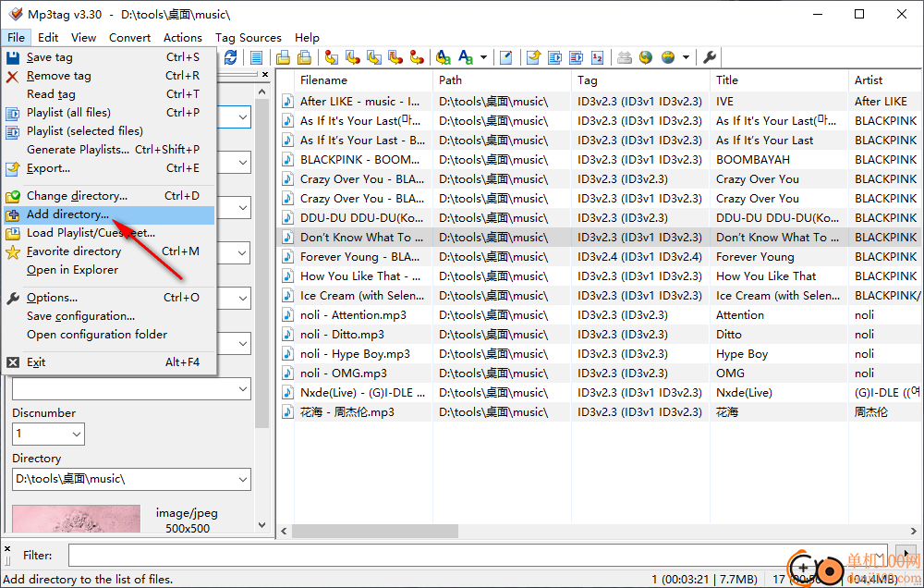Click into the Filter input field
Image resolution: width=924 pixels, height=588 pixels.
point(478,556)
